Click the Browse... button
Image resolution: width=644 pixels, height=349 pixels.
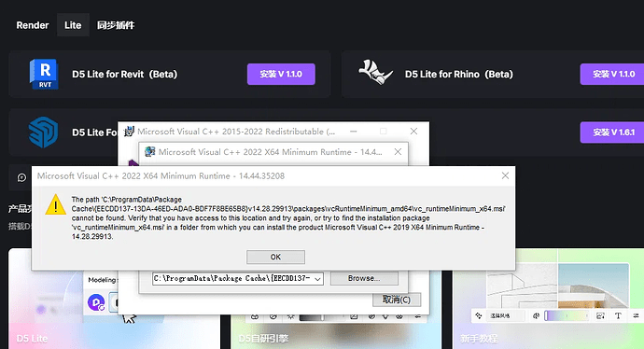coord(364,278)
